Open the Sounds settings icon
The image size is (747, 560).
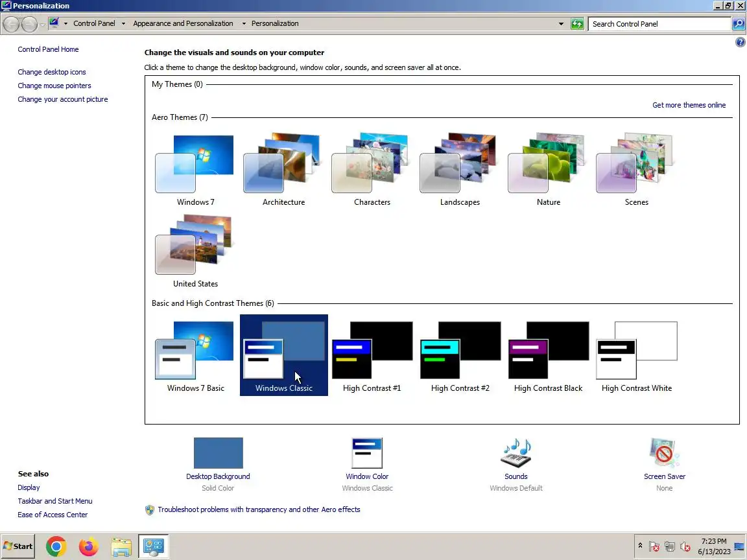pyautogui.click(x=516, y=453)
